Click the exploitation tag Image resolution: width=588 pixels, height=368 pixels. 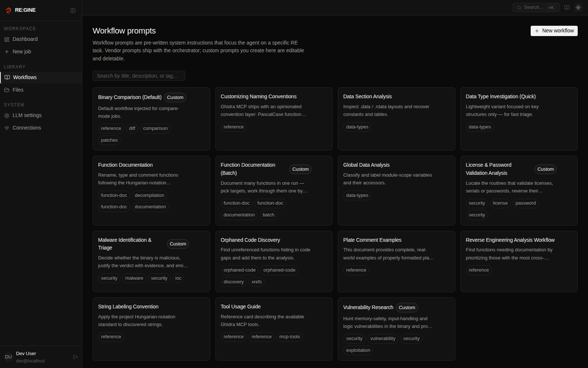click(x=358, y=350)
